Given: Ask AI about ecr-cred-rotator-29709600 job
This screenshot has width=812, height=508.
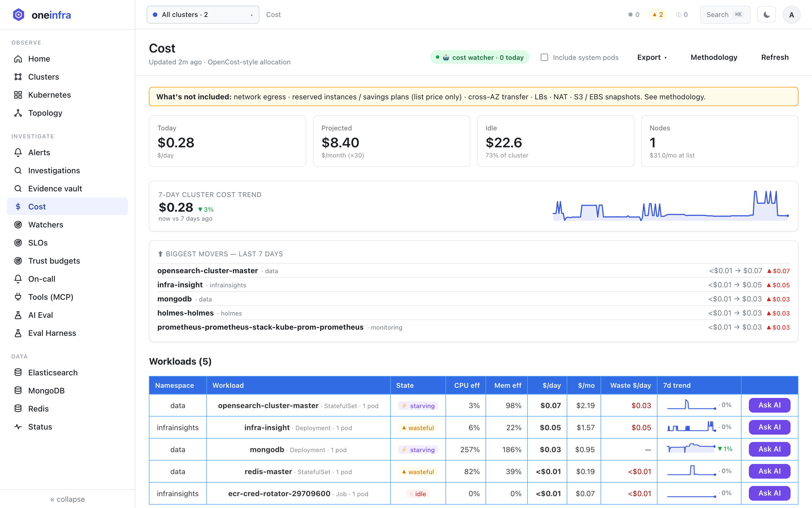Looking at the screenshot, I should tap(769, 493).
